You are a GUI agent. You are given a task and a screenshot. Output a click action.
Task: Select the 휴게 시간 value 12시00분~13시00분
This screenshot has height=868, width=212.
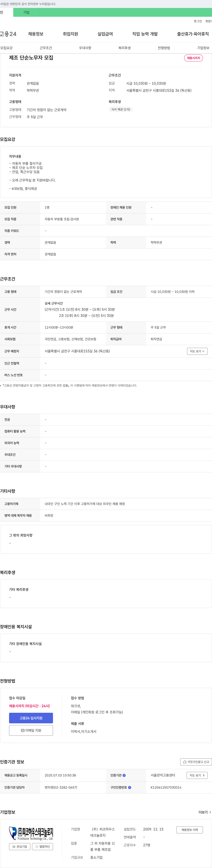click(59, 327)
